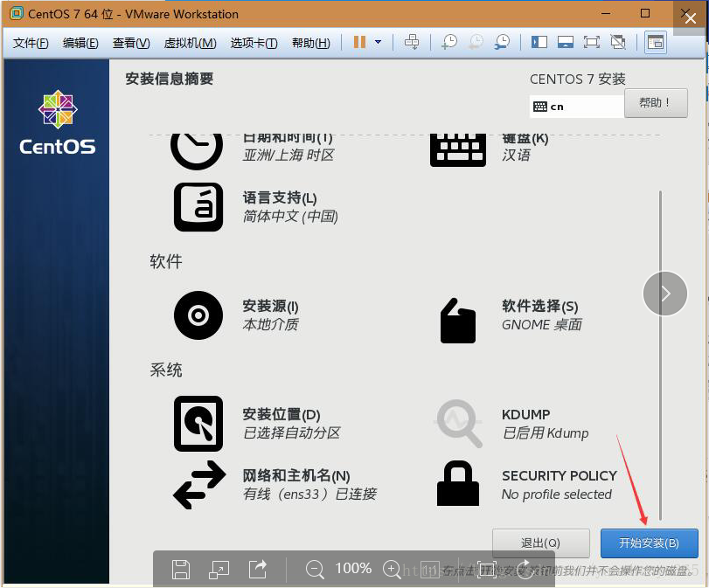The width and height of the screenshot is (709, 588).
Task: Open the 选项卡(T) menu
Action: point(254,43)
